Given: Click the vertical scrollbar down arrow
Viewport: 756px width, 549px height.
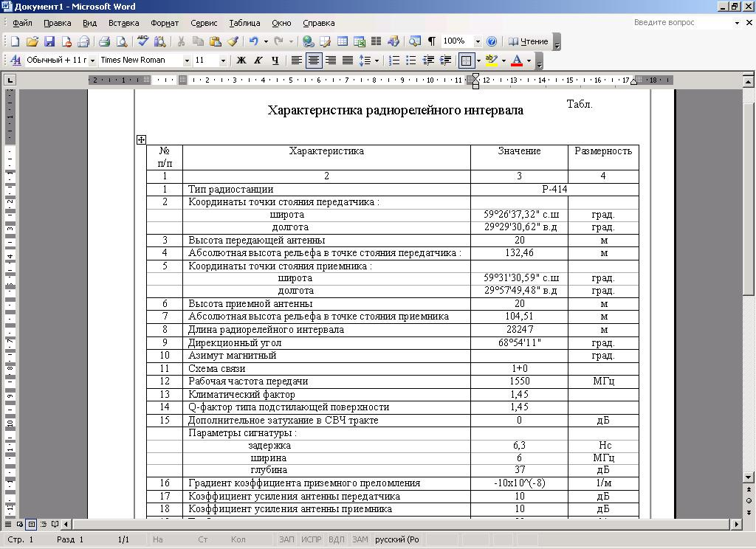Looking at the screenshot, I should 749,477.
